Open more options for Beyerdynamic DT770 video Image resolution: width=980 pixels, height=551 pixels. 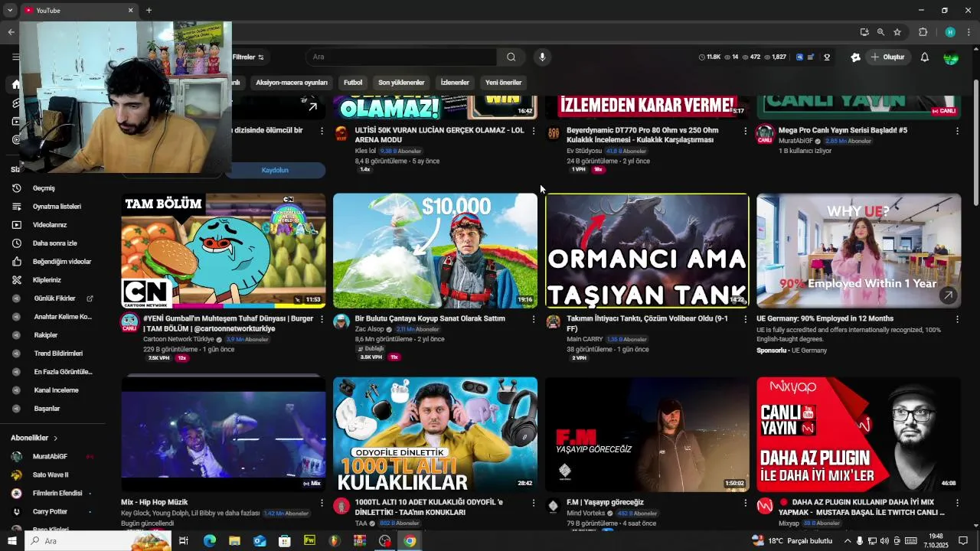click(745, 131)
